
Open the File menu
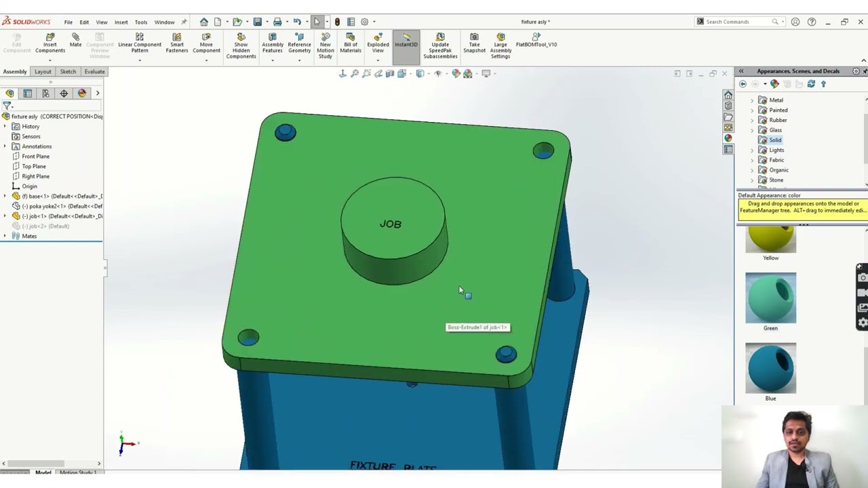pyautogui.click(x=68, y=22)
